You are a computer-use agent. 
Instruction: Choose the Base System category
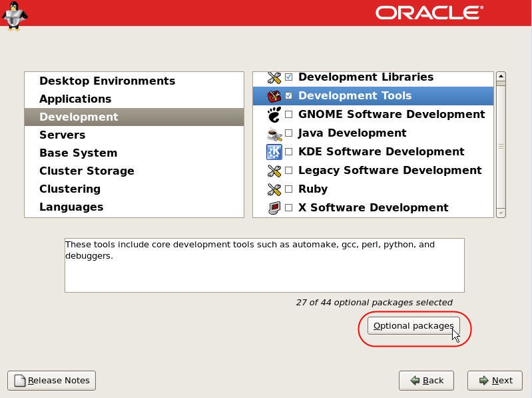point(134,153)
